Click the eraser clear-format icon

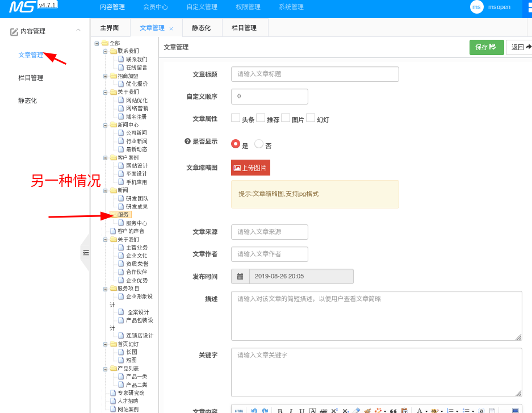(356, 411)
